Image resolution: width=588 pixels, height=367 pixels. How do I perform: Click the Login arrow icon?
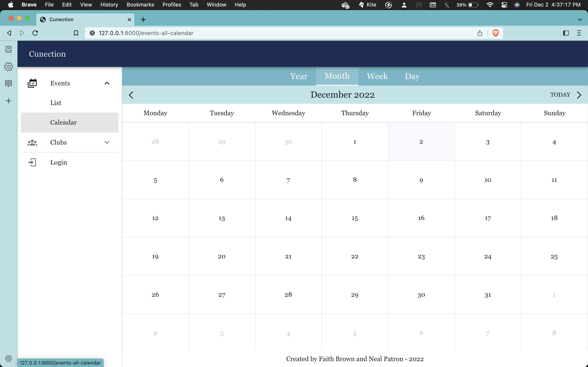pos(32,162)
